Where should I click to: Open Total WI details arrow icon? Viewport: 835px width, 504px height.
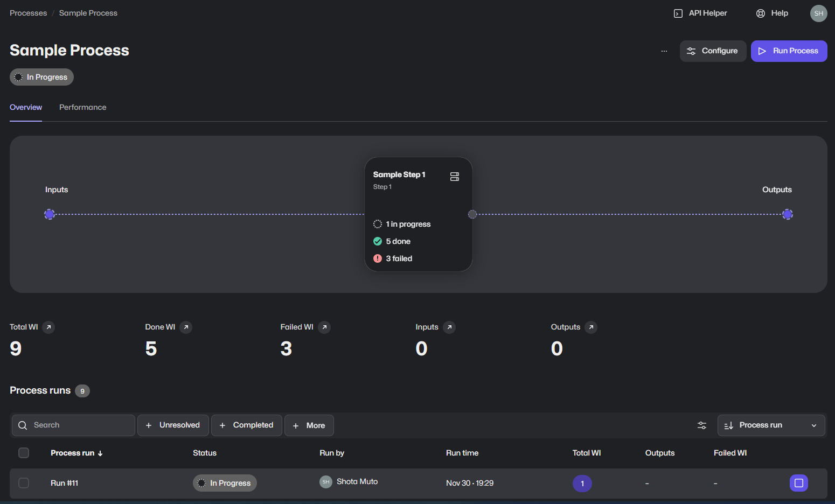pos(48,327)
